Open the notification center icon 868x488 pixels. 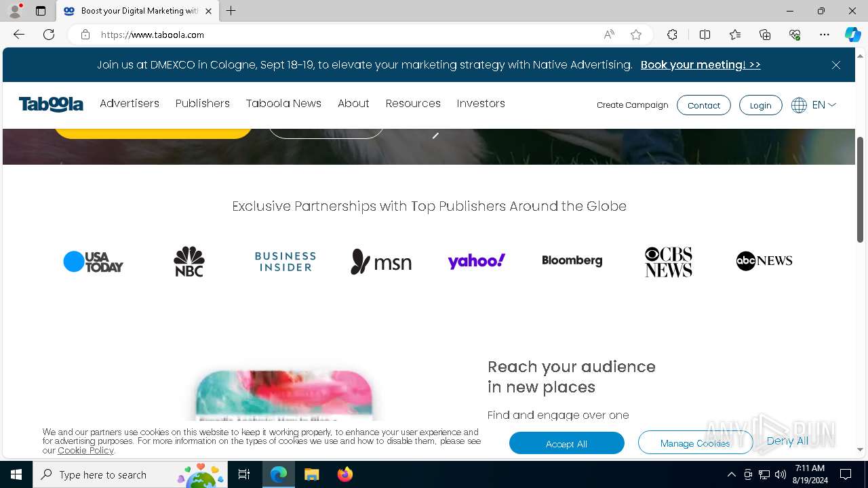coord(846,474)
